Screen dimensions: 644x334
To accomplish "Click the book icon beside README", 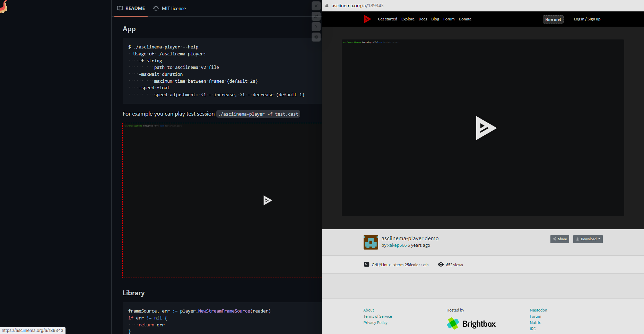I will coord(120,8).
